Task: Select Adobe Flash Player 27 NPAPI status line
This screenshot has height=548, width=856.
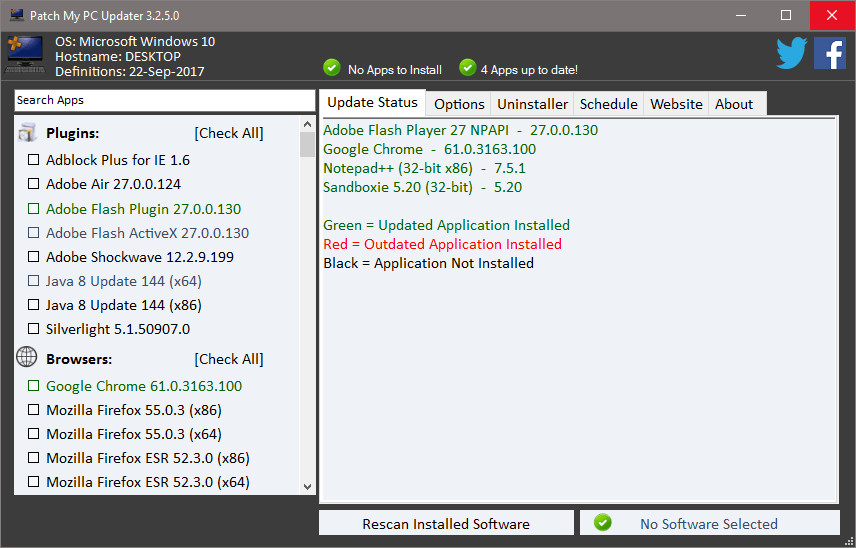Action: point(460,130)
